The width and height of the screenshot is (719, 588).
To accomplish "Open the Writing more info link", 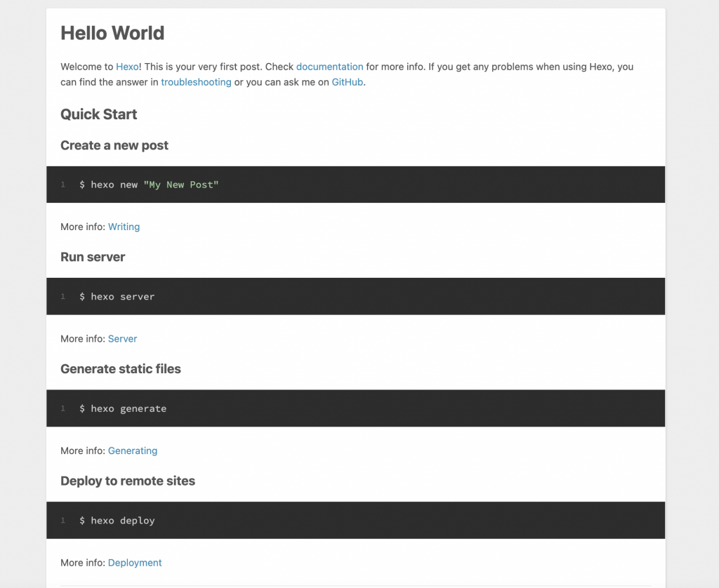I will pyautogui.click(x=124, y=227).
